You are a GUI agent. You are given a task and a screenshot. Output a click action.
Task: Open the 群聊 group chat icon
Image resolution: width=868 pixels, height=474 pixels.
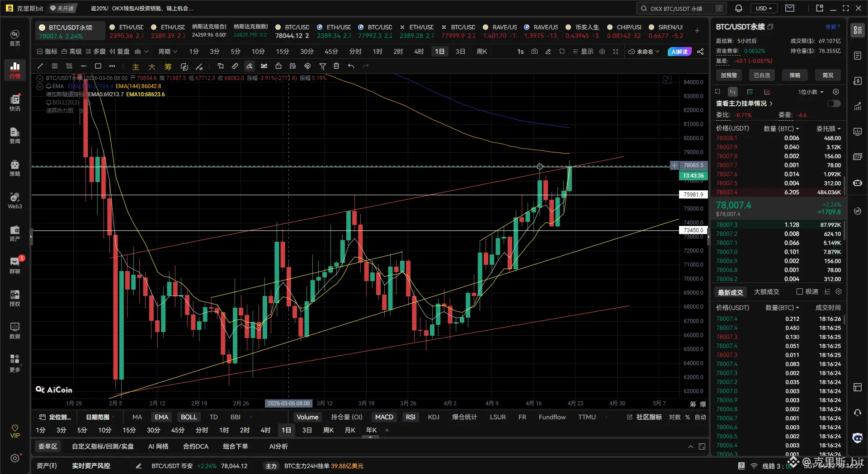15,265
